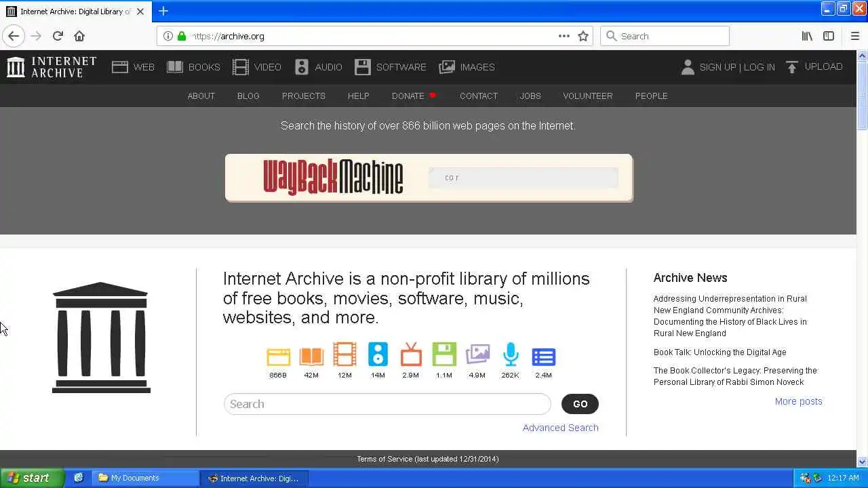Open The Book Collector's Legacy post
This screenshot has height=488, width=868.
click(x=735, y=376)
